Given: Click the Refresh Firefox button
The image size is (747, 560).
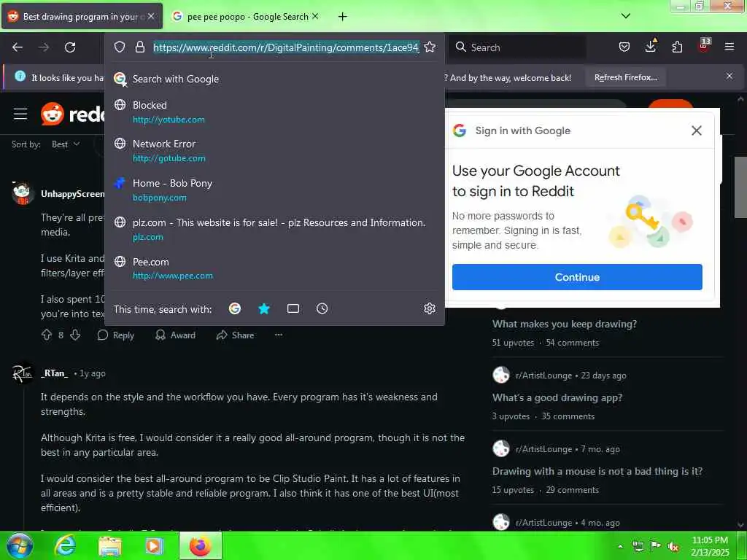Looking at the screenshot, I should [x=625, y=77].
